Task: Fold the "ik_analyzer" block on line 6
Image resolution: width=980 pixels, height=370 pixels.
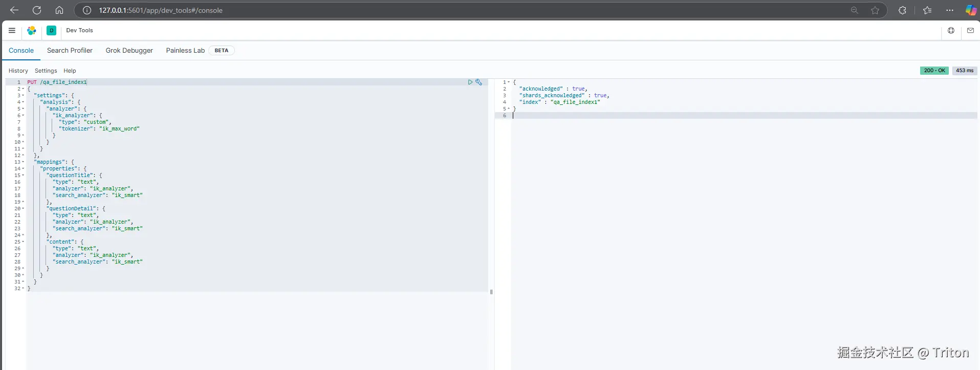Action: pos(23,116)
